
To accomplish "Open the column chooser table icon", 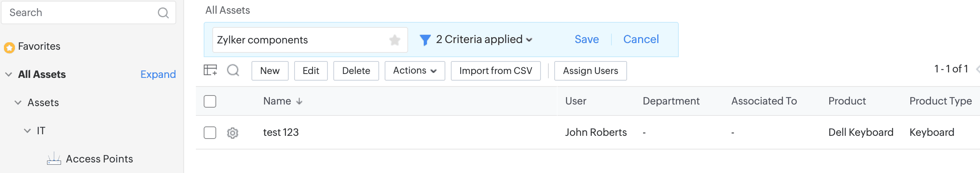I will click(x=210, y=70).
